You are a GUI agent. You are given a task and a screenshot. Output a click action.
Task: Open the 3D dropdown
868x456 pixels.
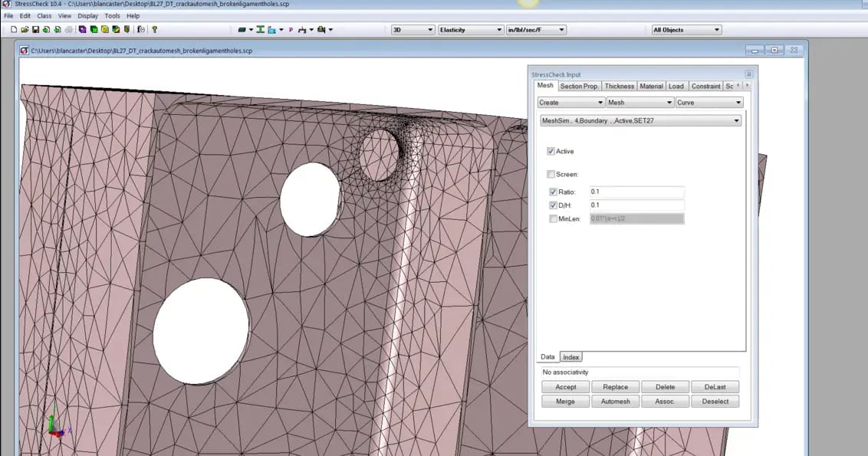412,29
